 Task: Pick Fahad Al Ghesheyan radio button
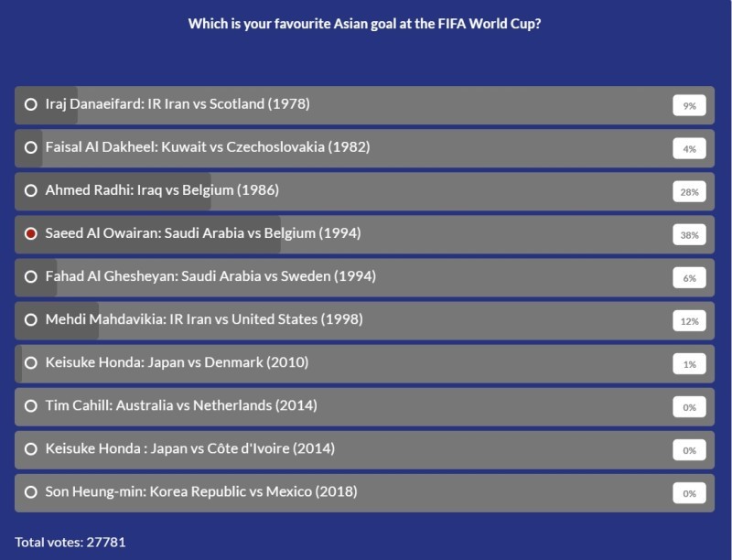pos(31,277)
